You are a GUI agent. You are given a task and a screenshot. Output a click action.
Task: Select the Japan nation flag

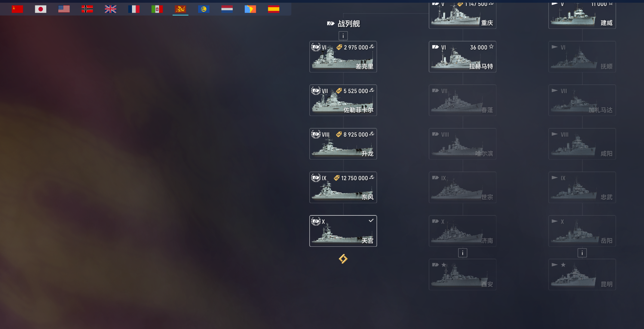coord(41,9)
